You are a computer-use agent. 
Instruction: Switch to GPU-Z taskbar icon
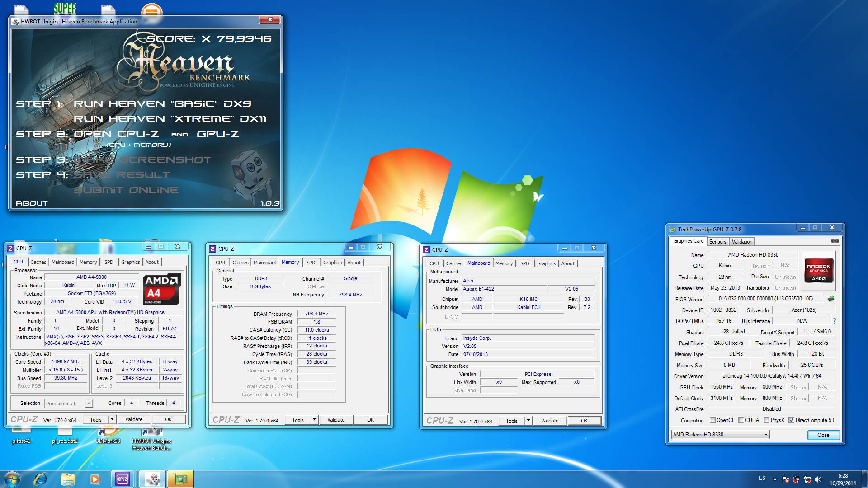pyautogui.click(x=180, y=479)
